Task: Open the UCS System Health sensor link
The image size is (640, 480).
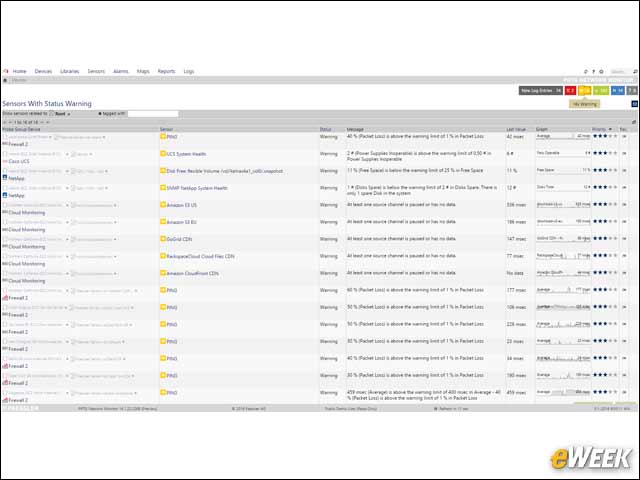Action: pos(186,154)
